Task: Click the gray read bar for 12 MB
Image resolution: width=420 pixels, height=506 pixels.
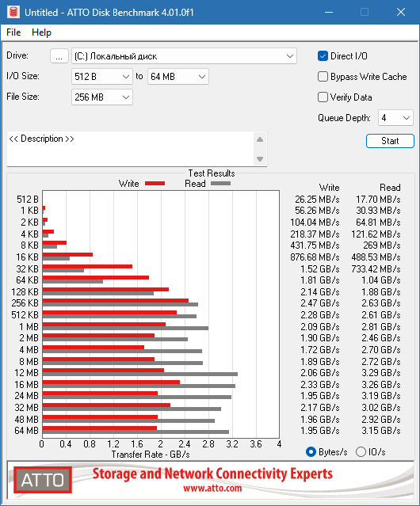Action: pos(140,375)
